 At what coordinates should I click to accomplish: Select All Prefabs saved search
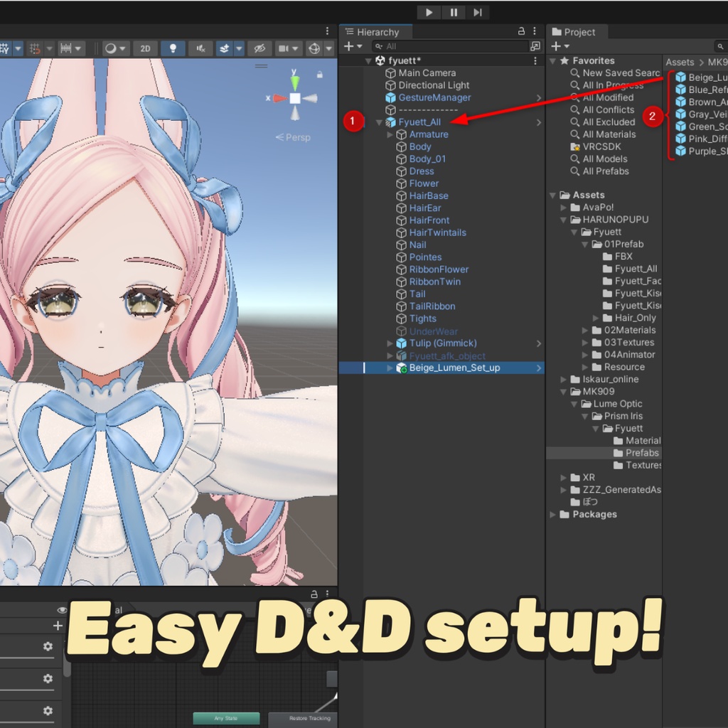[x=606, y=171]
